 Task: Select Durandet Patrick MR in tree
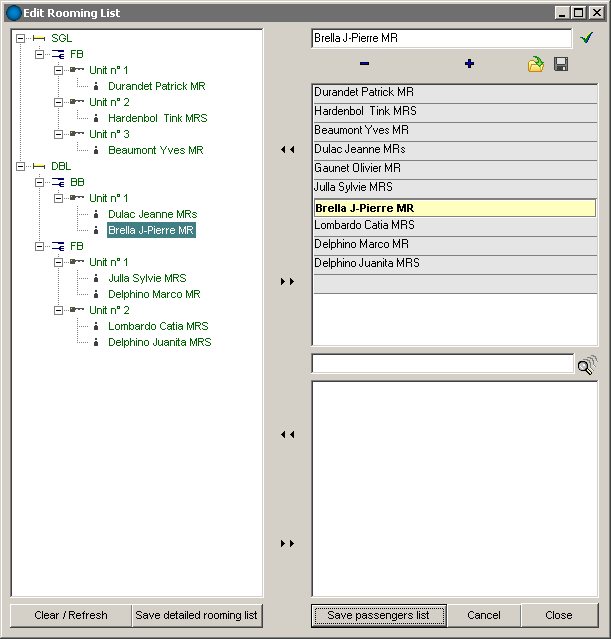tap(151, 86)
